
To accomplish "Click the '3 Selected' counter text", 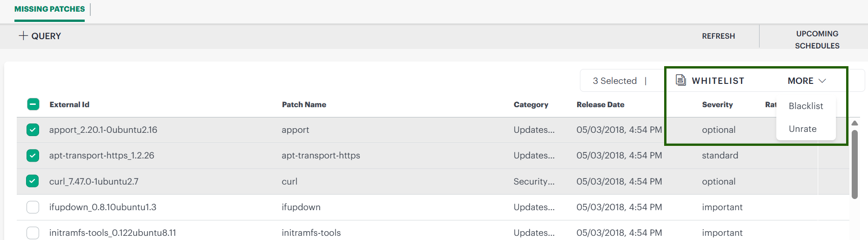I will click(614, 81).
